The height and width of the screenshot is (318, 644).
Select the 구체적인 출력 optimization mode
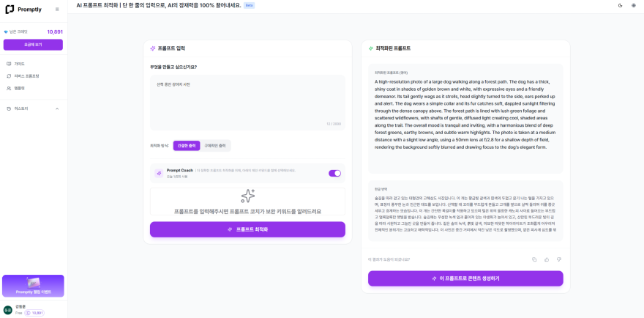pos(215,146)
